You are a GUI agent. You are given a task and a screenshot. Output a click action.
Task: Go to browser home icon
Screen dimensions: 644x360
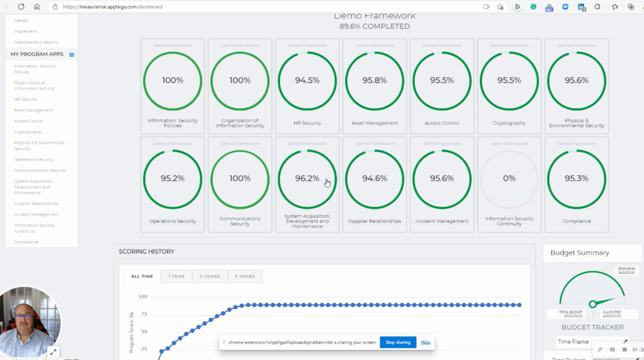click(37, 7)
